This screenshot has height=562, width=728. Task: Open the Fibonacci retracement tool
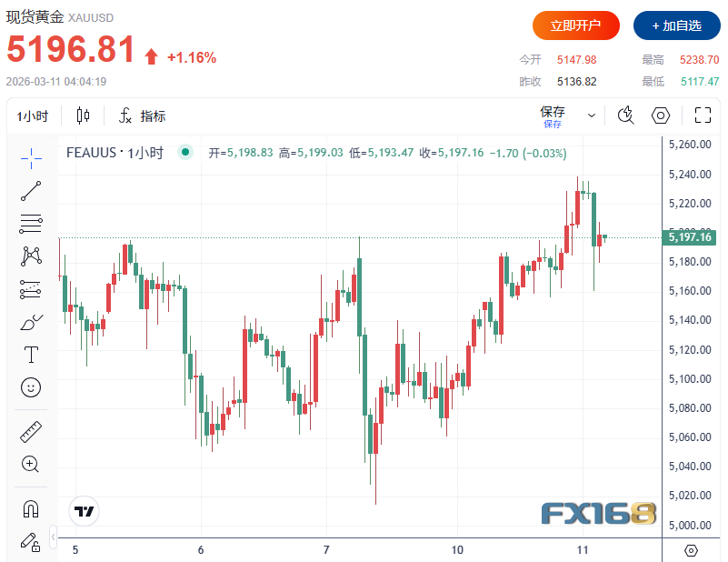click(31, 223)
